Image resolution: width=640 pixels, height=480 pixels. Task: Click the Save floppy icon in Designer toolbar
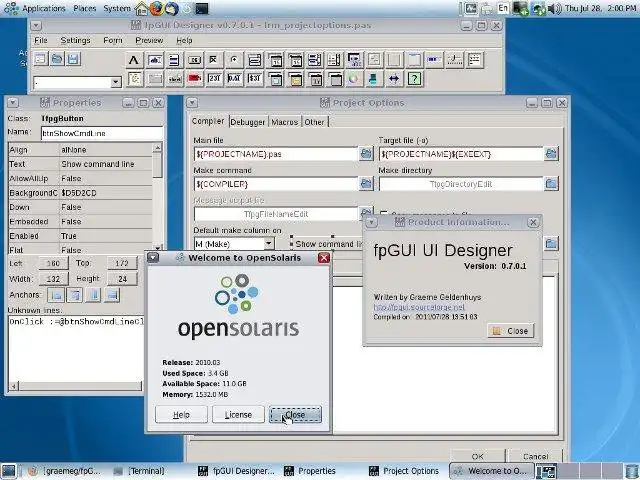[73, 59]
